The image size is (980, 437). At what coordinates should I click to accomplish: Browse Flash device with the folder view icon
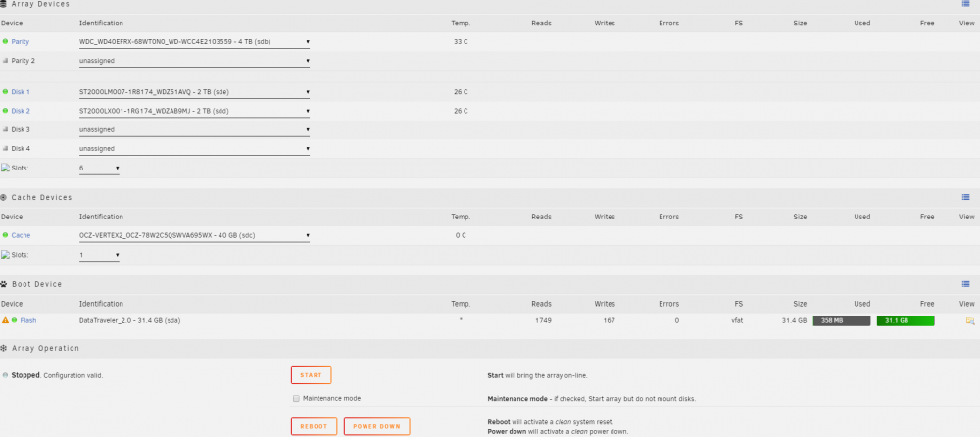(970, 320)
